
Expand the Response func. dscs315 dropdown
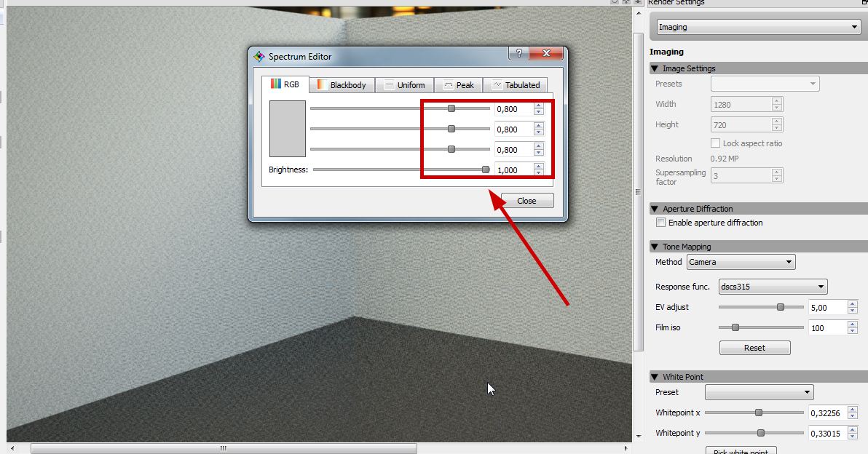click(773, 287)
